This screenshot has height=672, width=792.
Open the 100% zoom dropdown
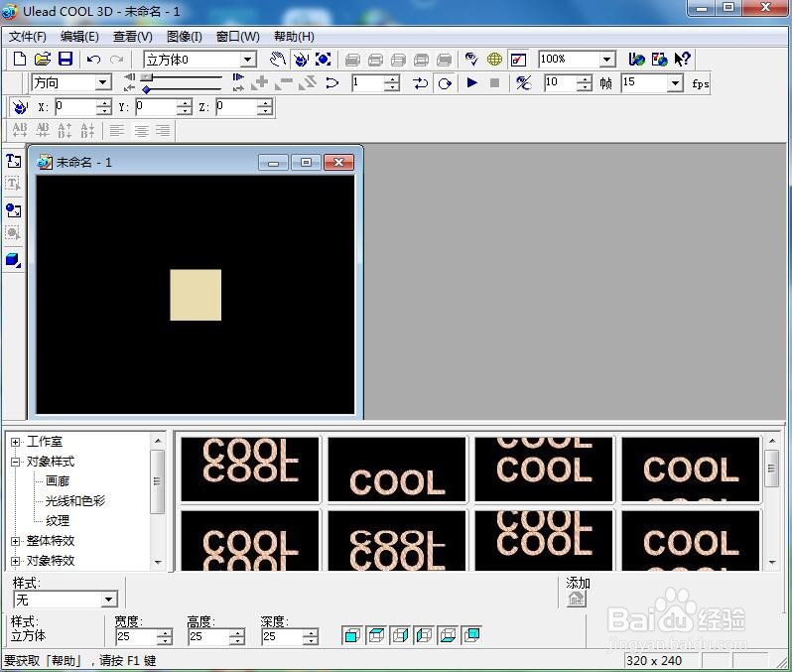click(607, 60)
